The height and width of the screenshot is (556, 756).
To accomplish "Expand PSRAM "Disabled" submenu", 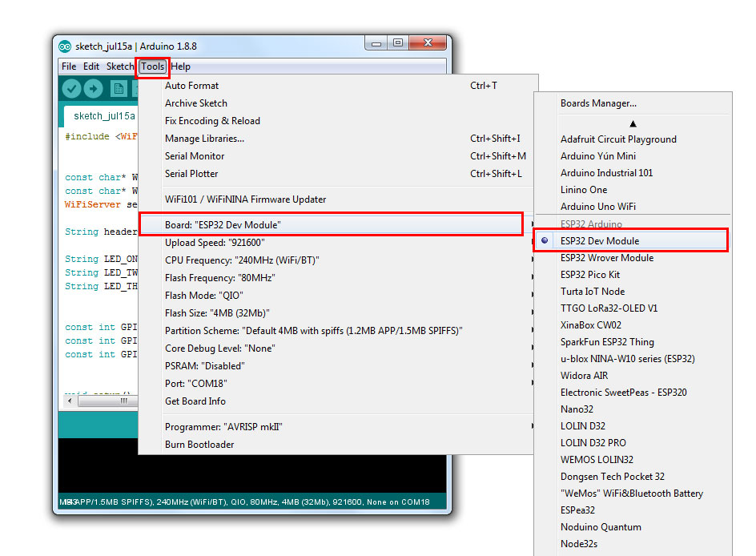I will click(x=336, y=366).
